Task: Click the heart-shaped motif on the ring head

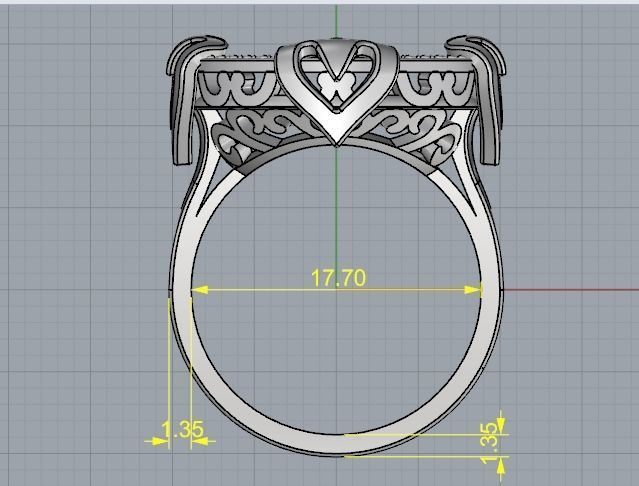Action: tap(337, 92)
